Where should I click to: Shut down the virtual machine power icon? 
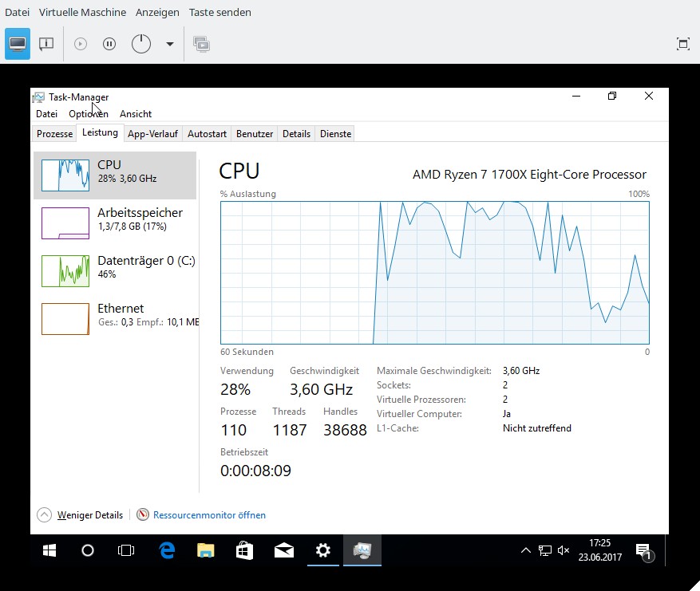[141, 44]
